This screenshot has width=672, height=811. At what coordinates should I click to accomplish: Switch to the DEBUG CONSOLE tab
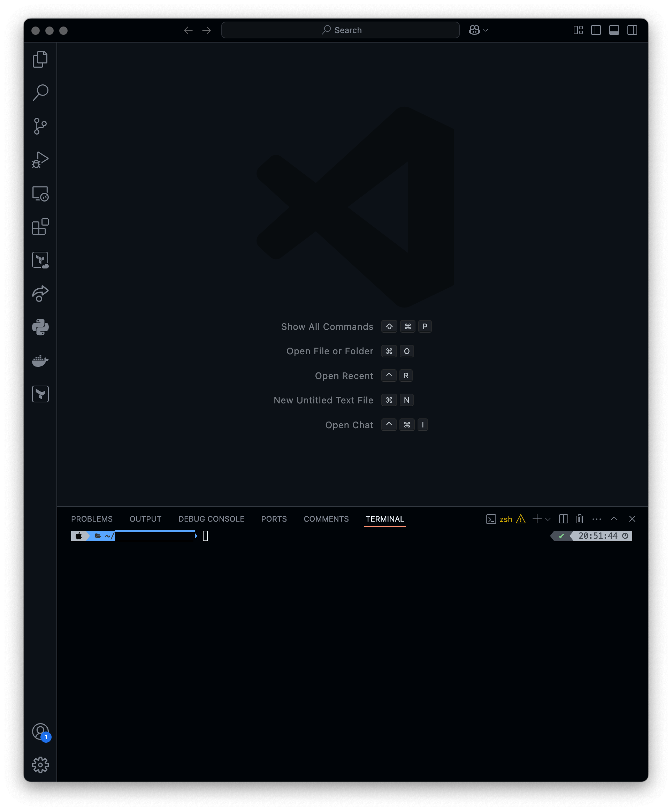pyautogui.click(x=211, y=519)
